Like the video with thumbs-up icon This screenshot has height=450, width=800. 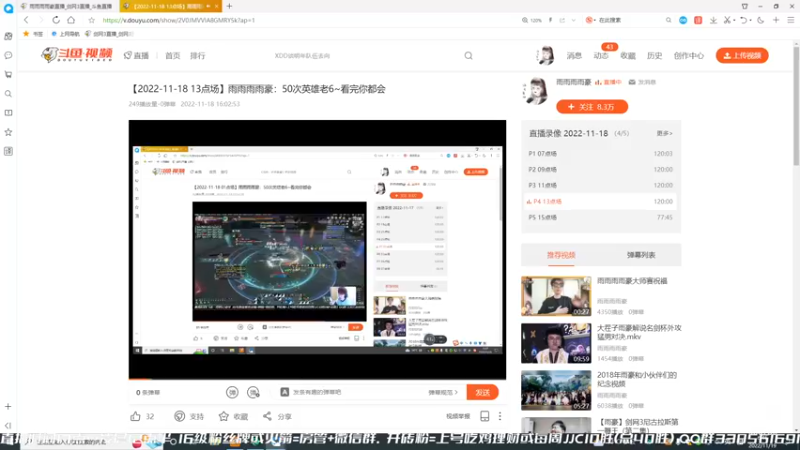pyautogui.click(x=135, y=416)
